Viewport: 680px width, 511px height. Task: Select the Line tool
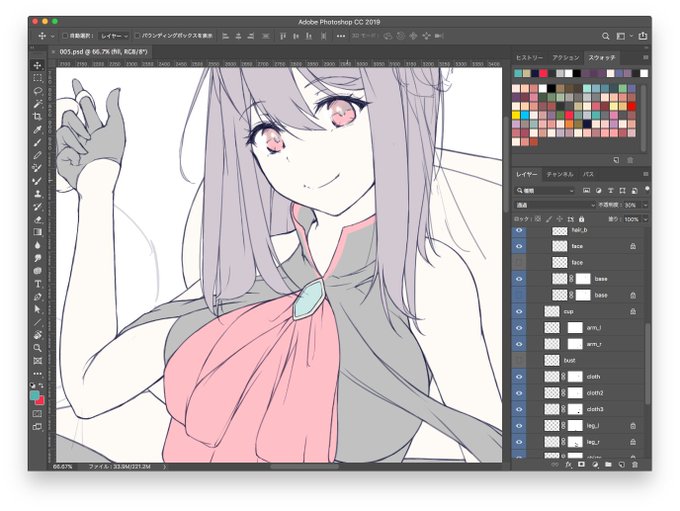click(x=38, y=322)
